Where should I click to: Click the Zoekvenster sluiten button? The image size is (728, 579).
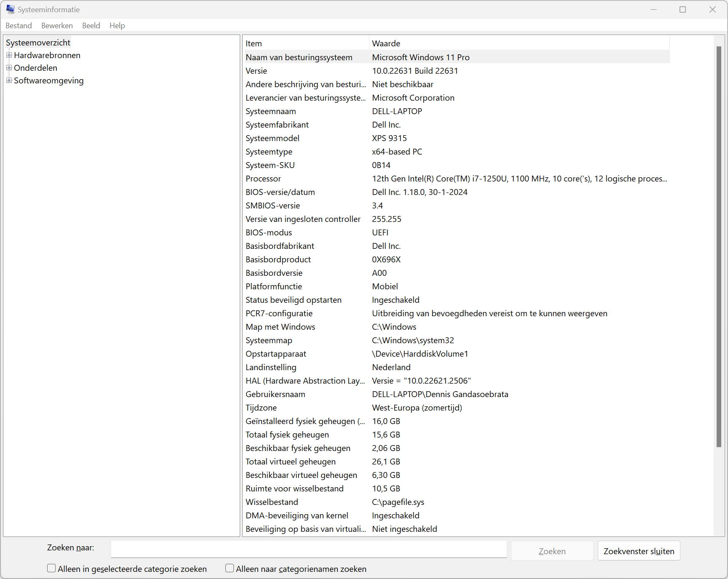pos(639,551)
